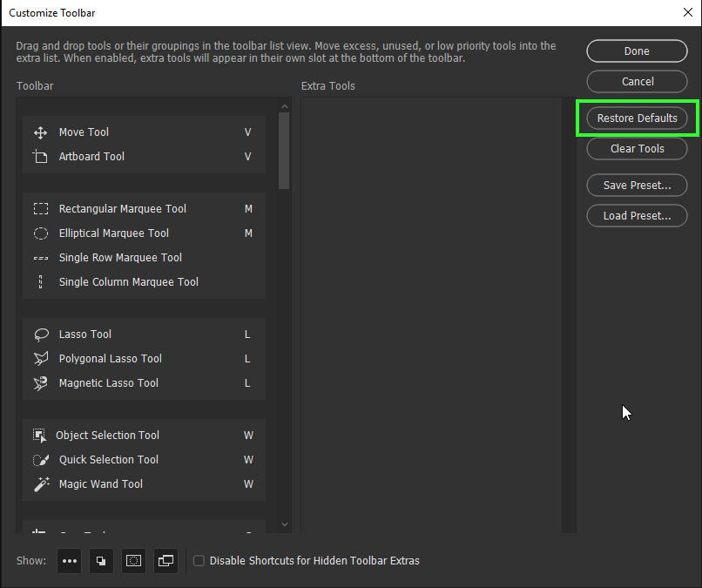Select the Move Tool entry
Screen dimensions: 702x588
click(84, 132)
